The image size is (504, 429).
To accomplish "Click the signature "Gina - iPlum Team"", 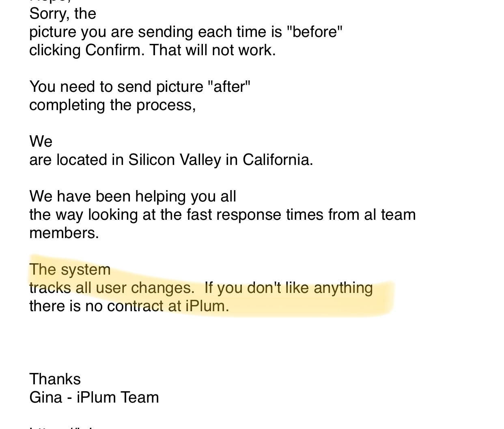I will (94, 398).
